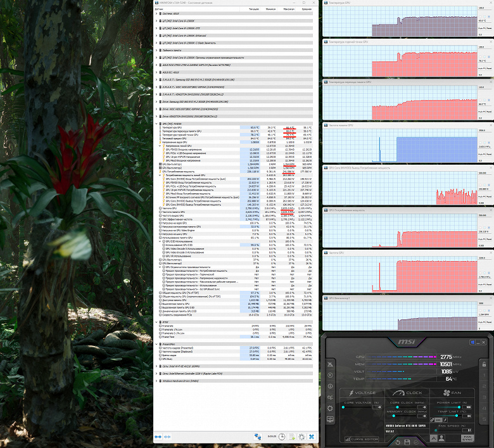Open the Curve Editor in Afterburner
Image resolution: width=494 pixels, height=448 pixels.
361,439
